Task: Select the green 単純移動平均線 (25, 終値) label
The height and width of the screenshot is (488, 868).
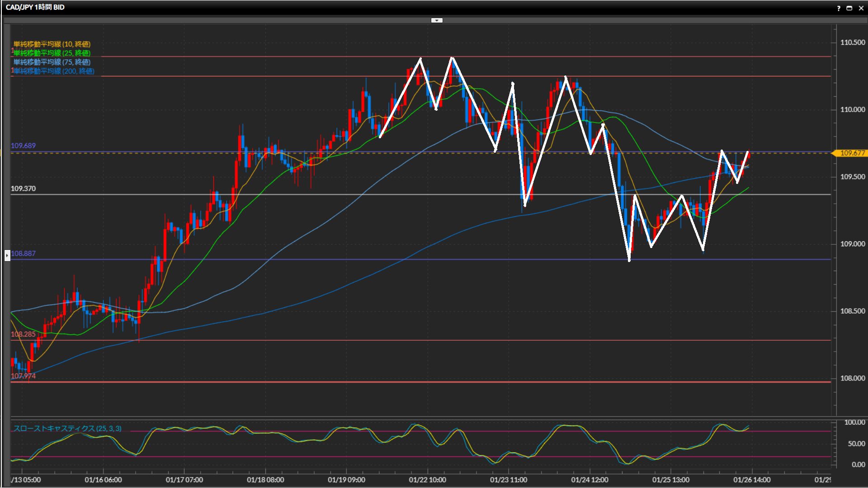Action: (52, 53)
